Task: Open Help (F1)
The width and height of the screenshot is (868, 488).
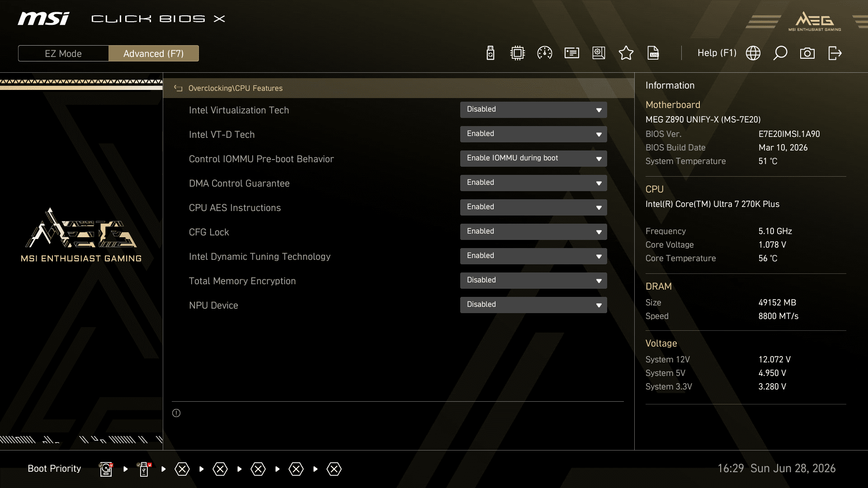Action: point(717,53)
